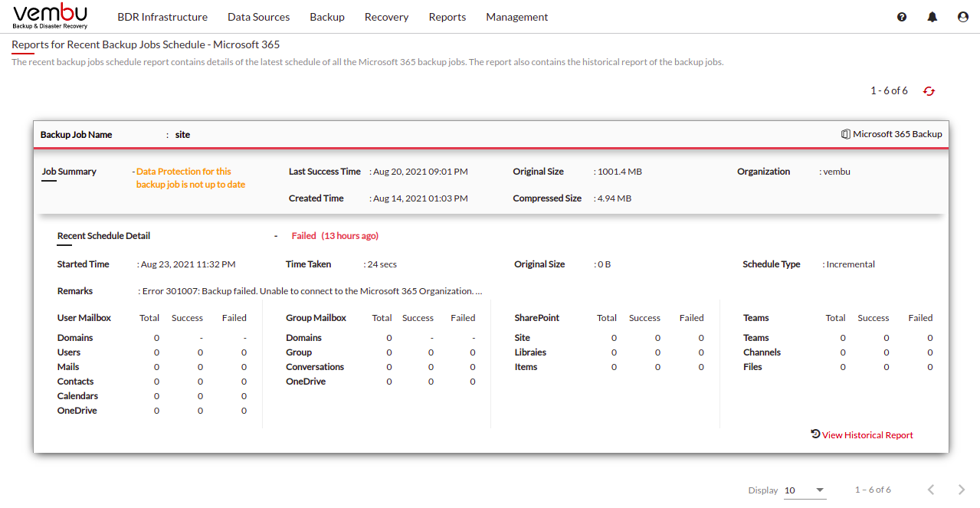Click the Error 301007 remarks text
The image size is (980, 508).
coord(313,291)
